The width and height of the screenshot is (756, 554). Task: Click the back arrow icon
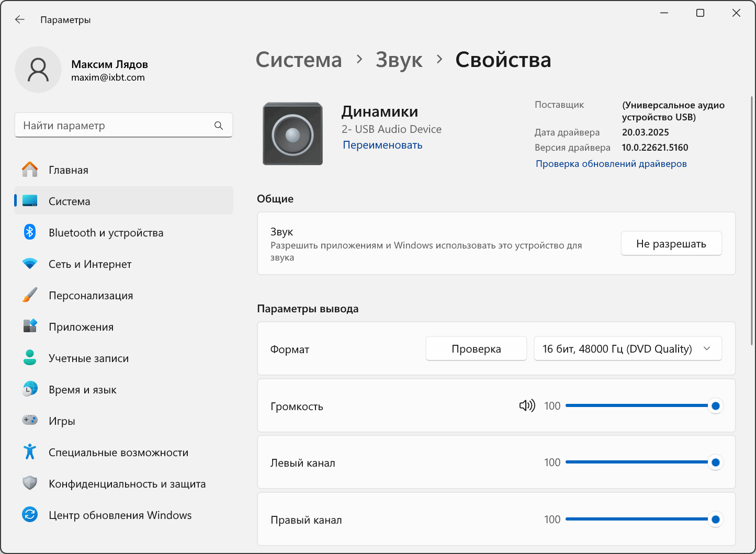point(20,19)
